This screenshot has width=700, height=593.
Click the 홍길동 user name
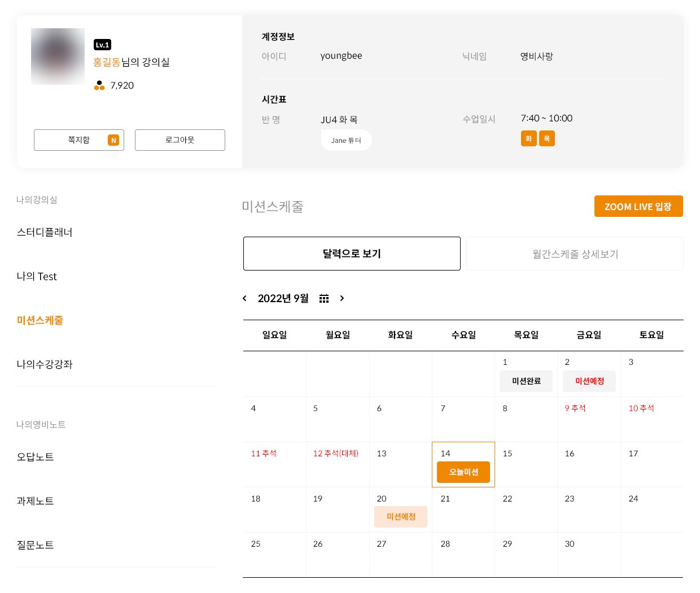click(x=107, y=62)
